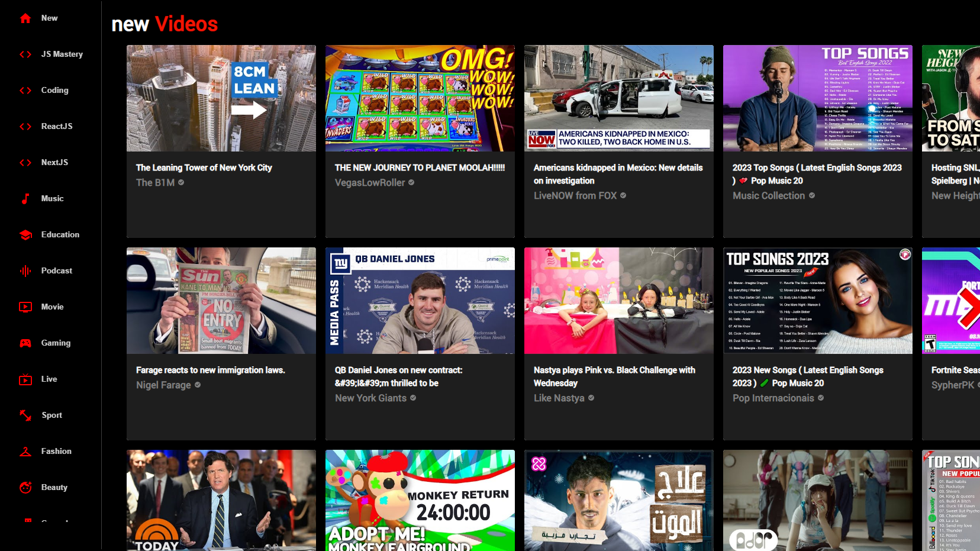This screenshot has width=980, height=551.
Task: Select the ReactJS sidebar icon
Action: tap(24, 126)
